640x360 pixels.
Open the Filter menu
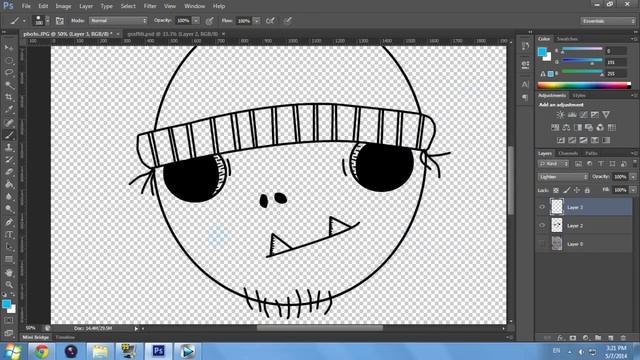pyautogui.click(x=150, y=6)
